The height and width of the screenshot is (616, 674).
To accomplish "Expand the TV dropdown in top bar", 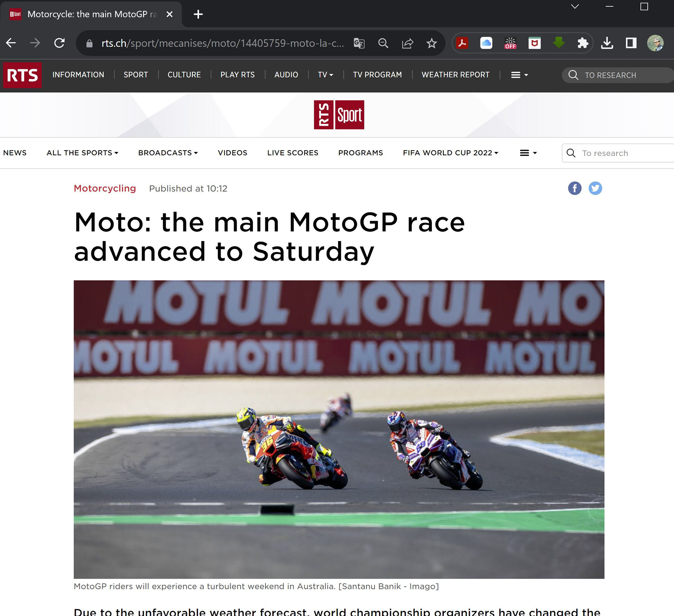I will 325,75.
